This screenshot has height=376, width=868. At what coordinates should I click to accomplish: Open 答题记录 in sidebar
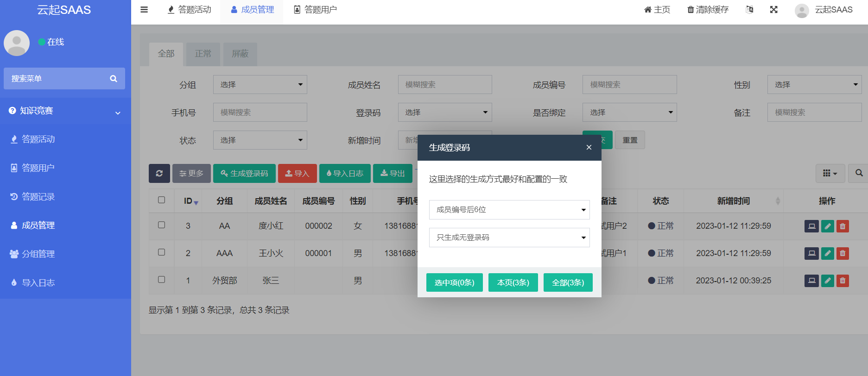click(x=65, y=197)
